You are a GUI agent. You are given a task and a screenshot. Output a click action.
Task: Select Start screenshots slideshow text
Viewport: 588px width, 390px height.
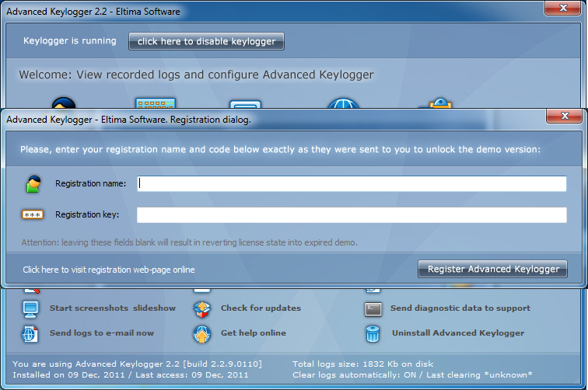click(x=113, y=308)
